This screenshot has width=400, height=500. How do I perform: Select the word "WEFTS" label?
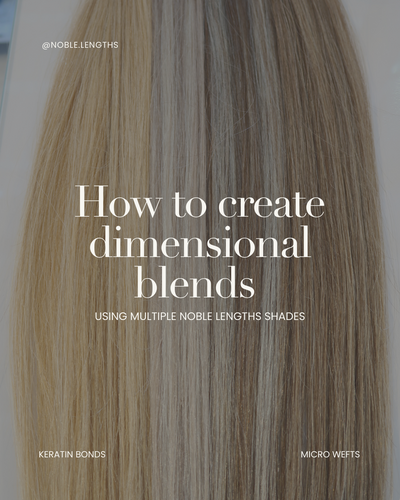click(x=346, y=454)
